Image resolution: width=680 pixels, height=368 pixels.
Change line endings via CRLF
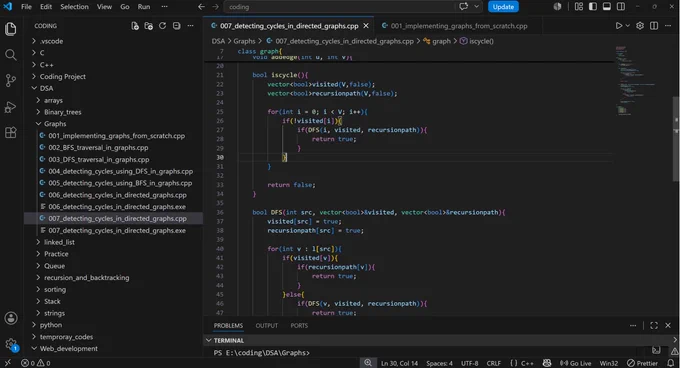[x=494, y=363]
